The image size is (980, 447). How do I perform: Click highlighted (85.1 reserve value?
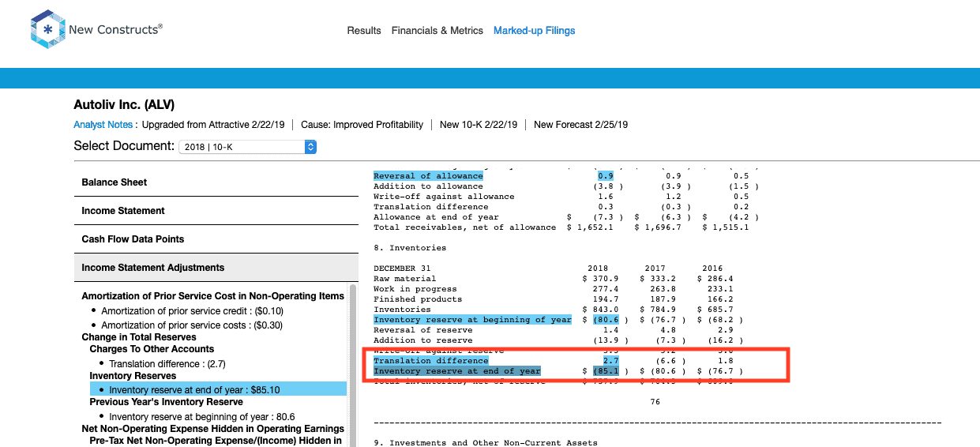tap(606, 371)
